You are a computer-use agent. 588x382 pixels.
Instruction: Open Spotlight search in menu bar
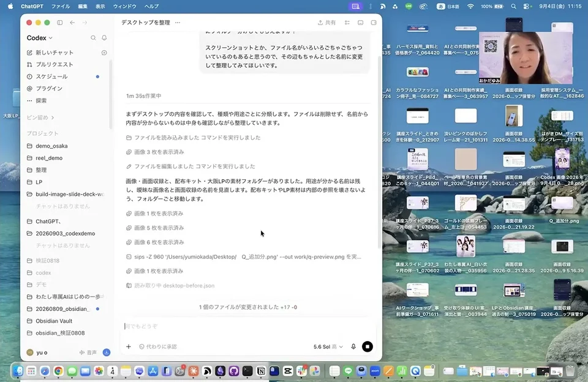coord(513,6)
